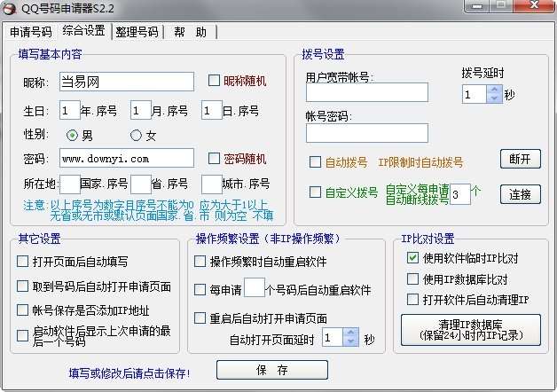The width and height of the screenshot is (557, 392).
Task: Click the 清理IP数据库 button
Action: pyautogui.click(x=471, y=330)
